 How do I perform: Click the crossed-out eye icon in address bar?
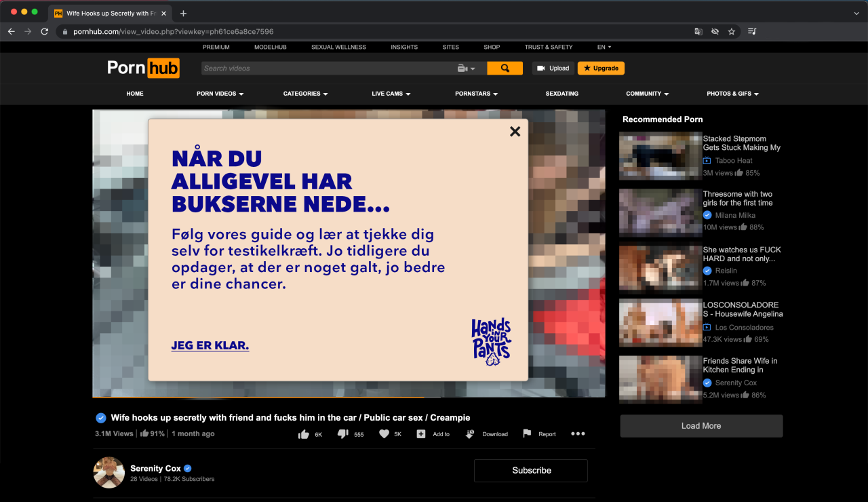[715, 31]
